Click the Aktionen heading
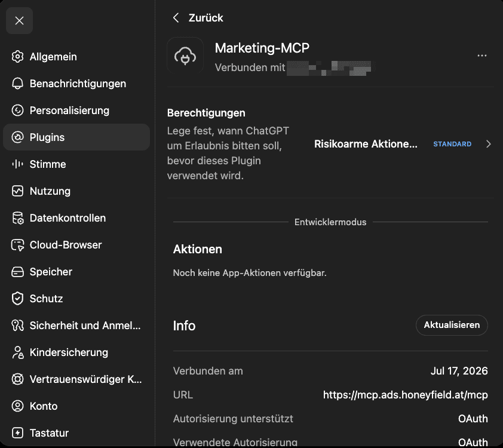The height and width of the screenshot is (448, 503). (x=198, y=249)
